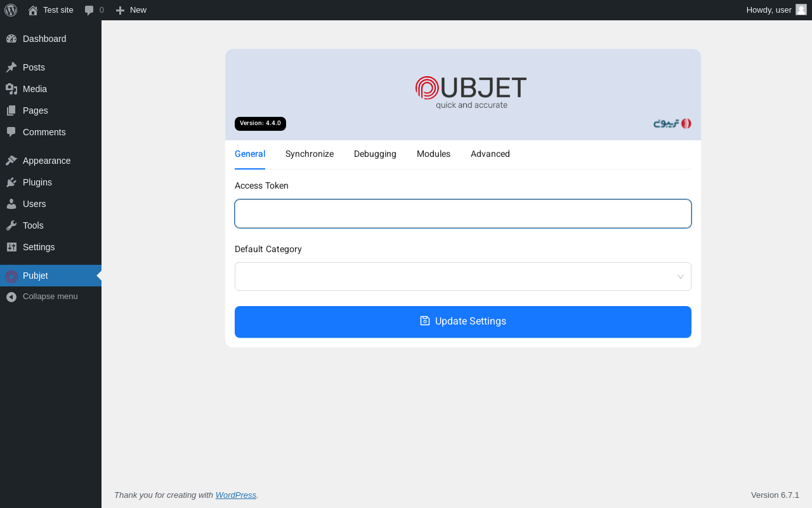Go to the Advanced tab
The image size is (812, 508).
(x=490, y=154)
